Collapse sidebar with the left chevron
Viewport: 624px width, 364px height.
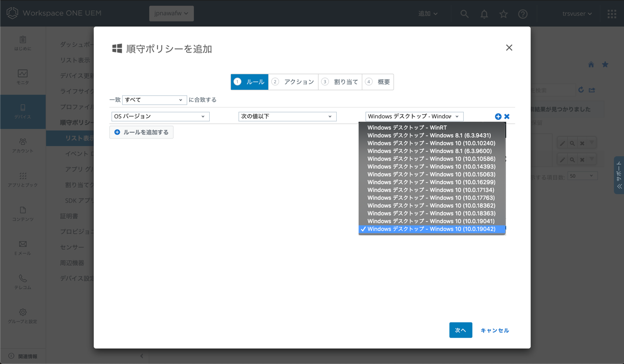(x=141, y=356)
